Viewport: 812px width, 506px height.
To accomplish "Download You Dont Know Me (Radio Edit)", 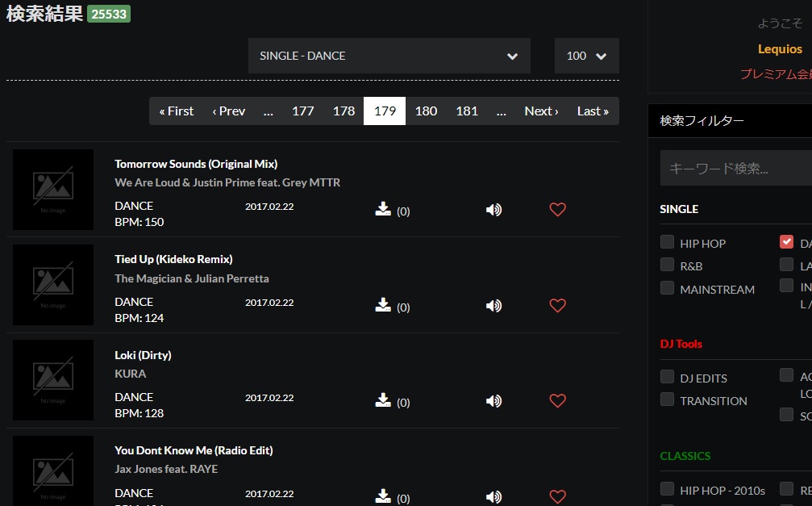I will point(383,496).
